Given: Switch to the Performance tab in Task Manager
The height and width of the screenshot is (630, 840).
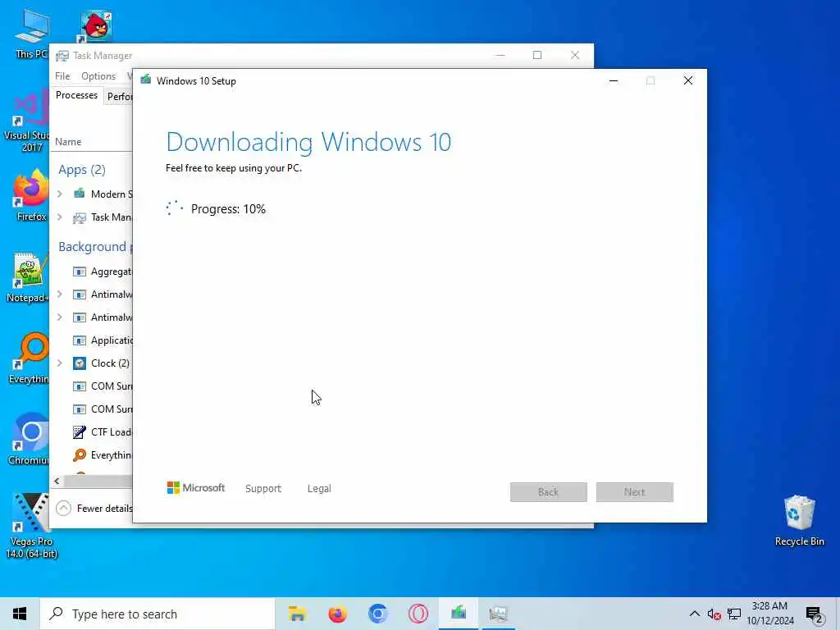Looking at the screenshot, I should tap(119, 97).
